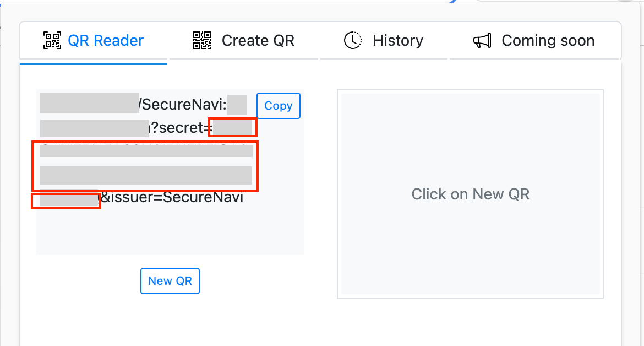Screen dimensions: 644x346
Task: View the Coming soon tab
Action: coord(533,40)
